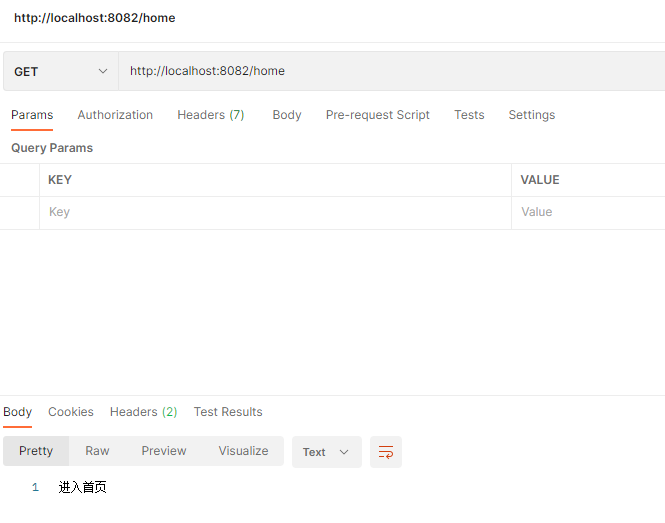
Task: Select the Params tab
Action: 32,115
